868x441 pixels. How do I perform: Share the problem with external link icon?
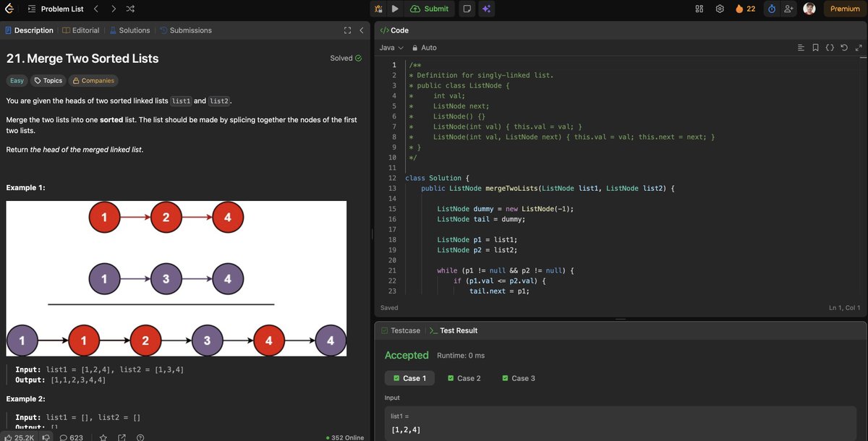(x=122, y=437)
